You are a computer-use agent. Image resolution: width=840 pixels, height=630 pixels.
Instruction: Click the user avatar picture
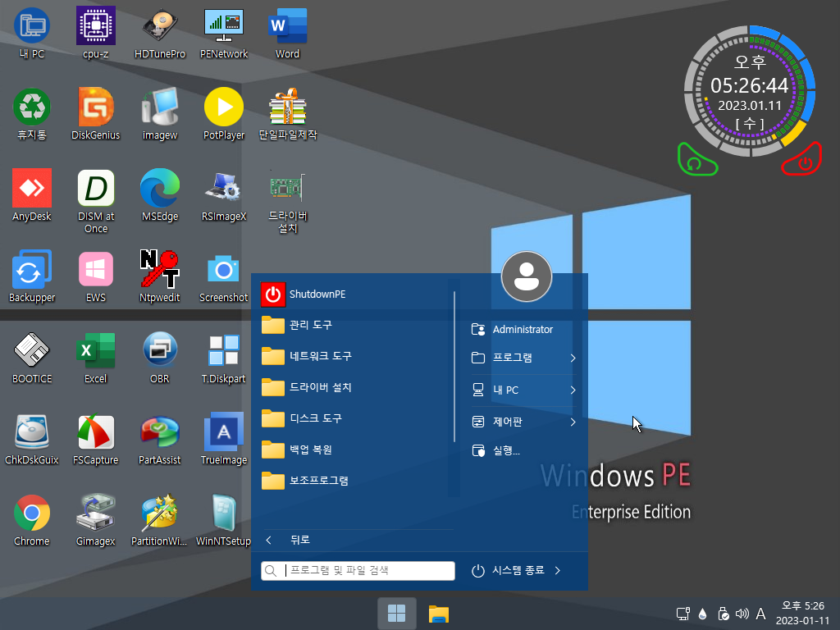coord(527,276)
